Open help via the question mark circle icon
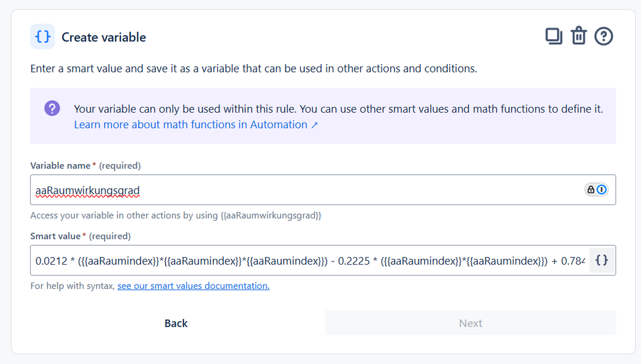 click(604, 37)
